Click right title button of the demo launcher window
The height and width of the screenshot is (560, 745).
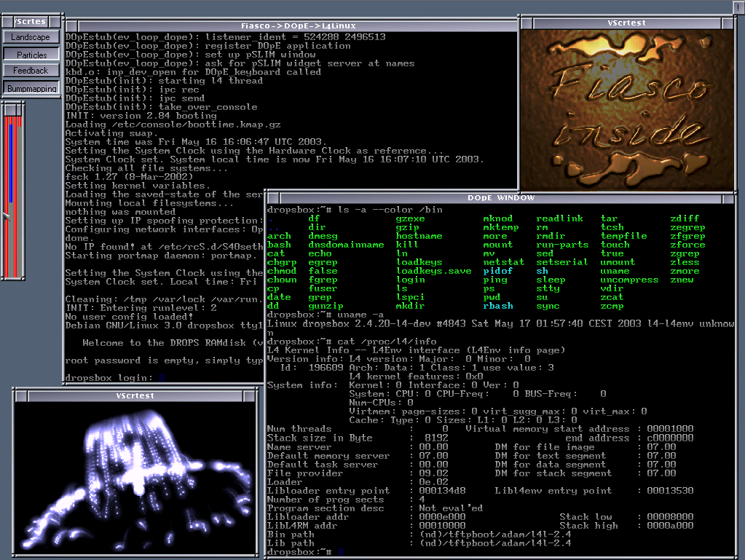[55, 21]
